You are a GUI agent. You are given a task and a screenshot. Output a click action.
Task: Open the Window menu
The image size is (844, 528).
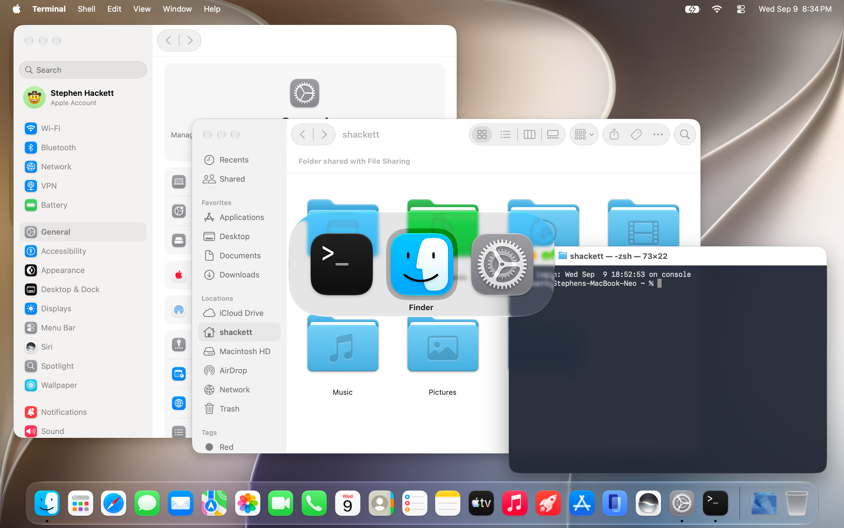pos(177,9)
